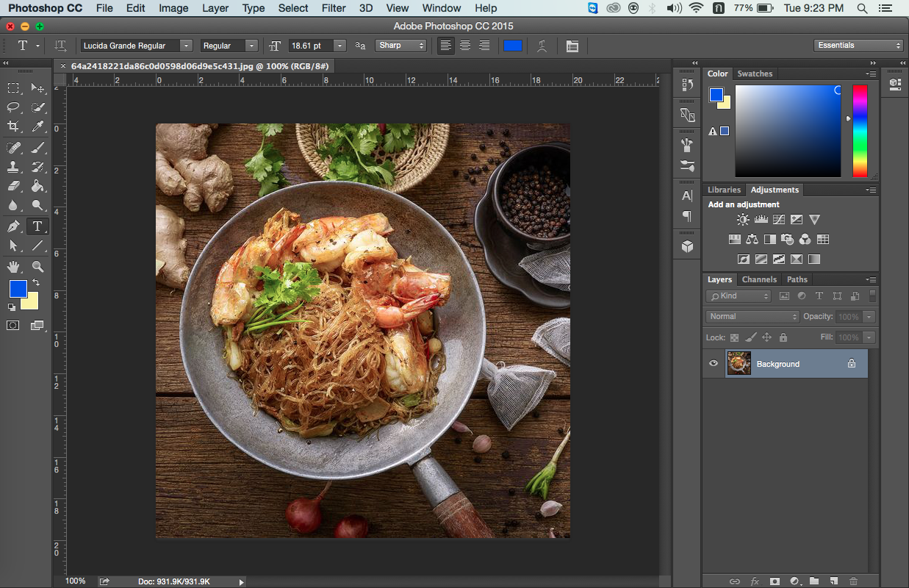
Task: Toggle layer filtering on/off switch
Action: 872,296
